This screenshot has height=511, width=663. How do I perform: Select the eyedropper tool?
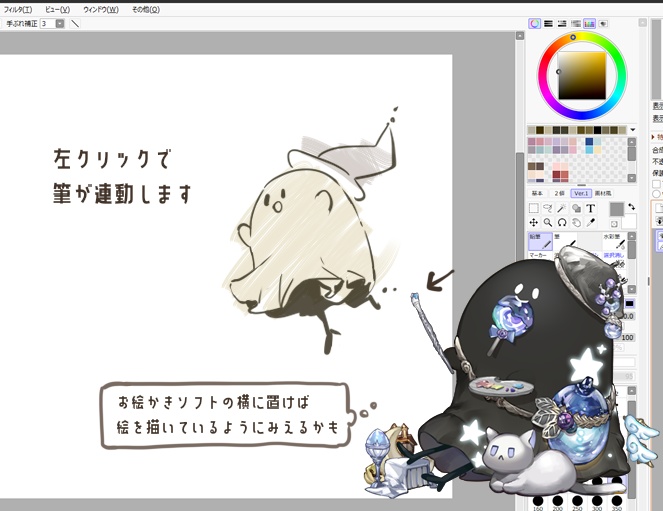click(x=590, y=222)
